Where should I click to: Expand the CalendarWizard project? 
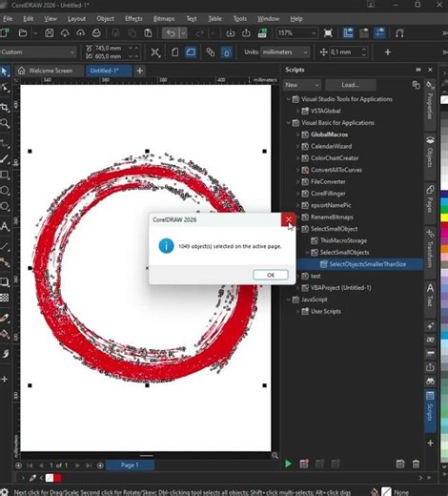click(x=297, y=146)
